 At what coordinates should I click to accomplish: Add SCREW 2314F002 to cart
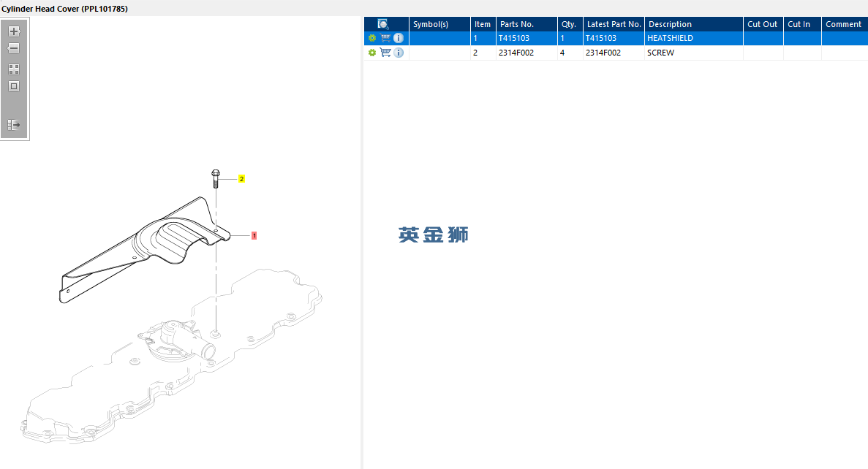(385, 53)
